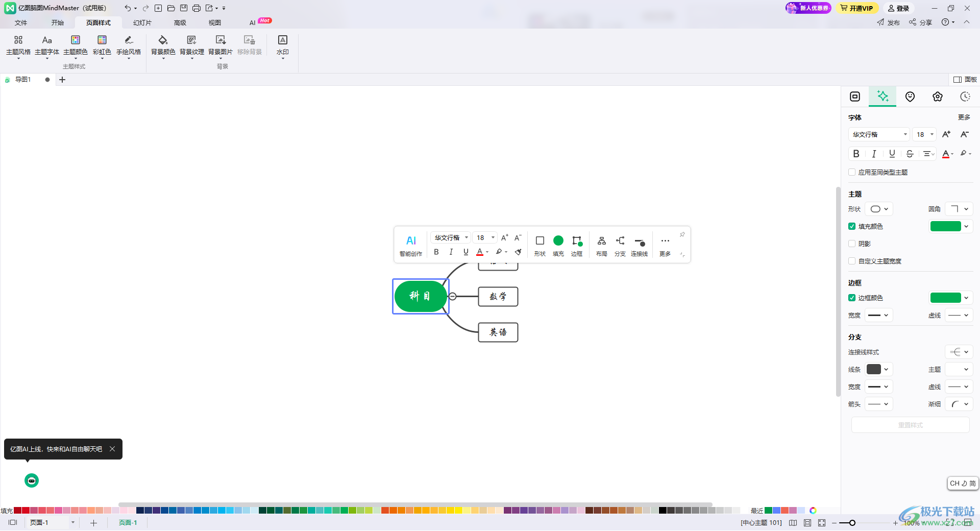The height and width of the screenshot is (531, 980).
Task: Check 应用至同类型主题 checkbox
Action: (x=852, y=172)
